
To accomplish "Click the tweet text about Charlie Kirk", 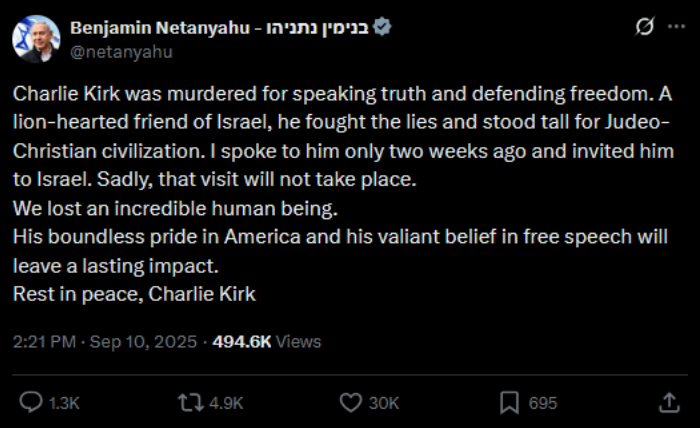I will click(343, 194).
